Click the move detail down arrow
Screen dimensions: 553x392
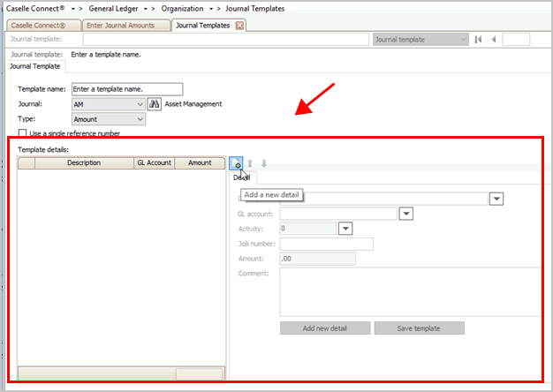click(263, 163)
